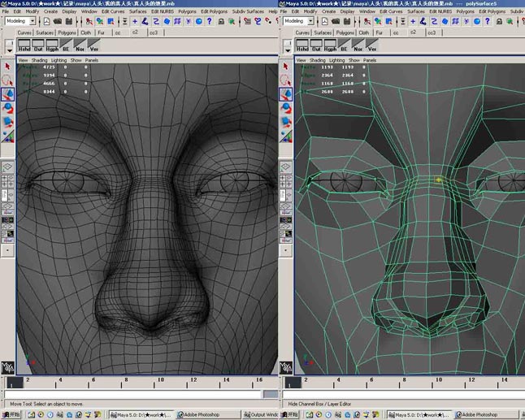Open selection mask menu, right window
Screen dimensions: 525x420
click(x=403, y=21)
